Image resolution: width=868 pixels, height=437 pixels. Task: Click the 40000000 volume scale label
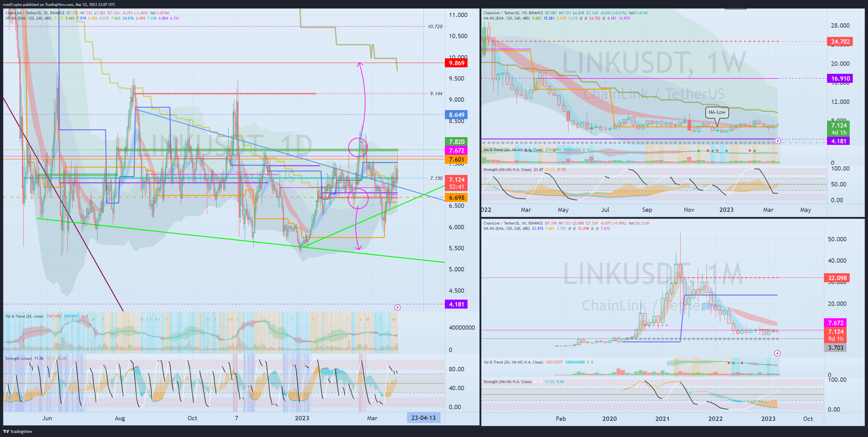click(x=462, y=328)
